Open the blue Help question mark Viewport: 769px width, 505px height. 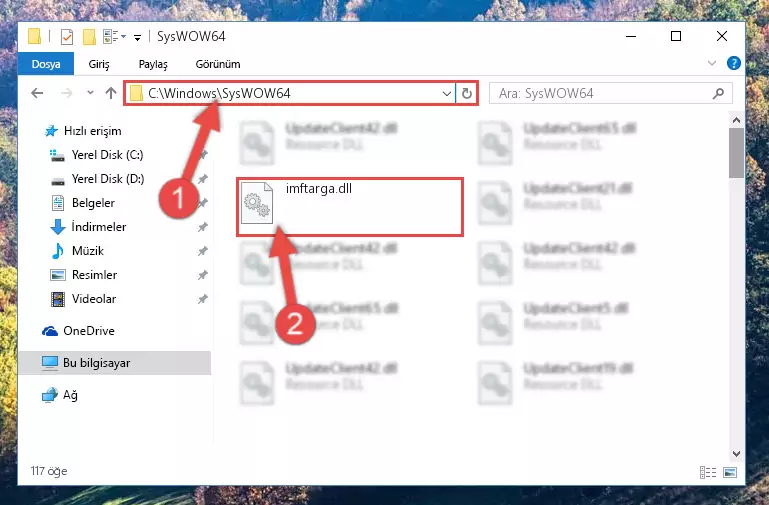click(734, 63)
